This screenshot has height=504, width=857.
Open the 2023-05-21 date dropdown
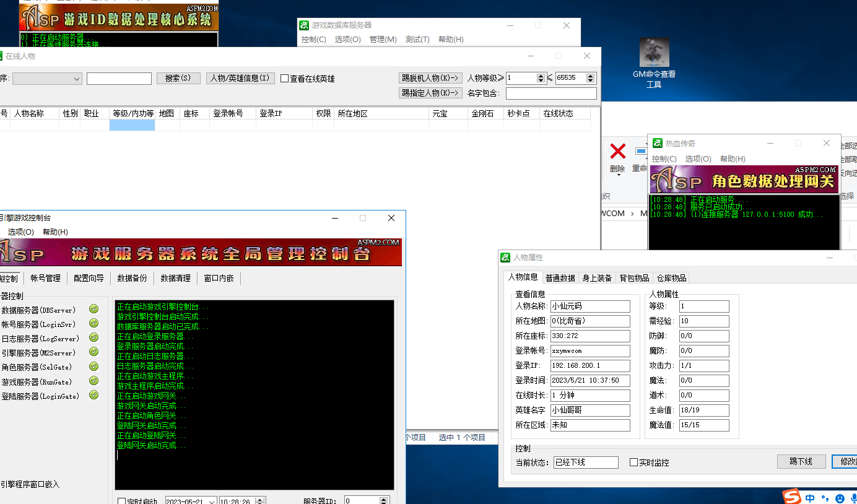[x=211, y=502]
